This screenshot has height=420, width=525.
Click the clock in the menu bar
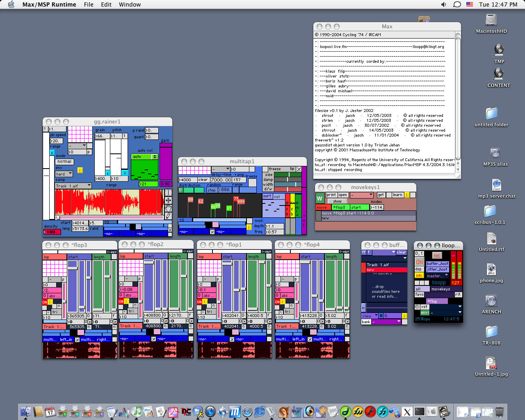(498, 5)
